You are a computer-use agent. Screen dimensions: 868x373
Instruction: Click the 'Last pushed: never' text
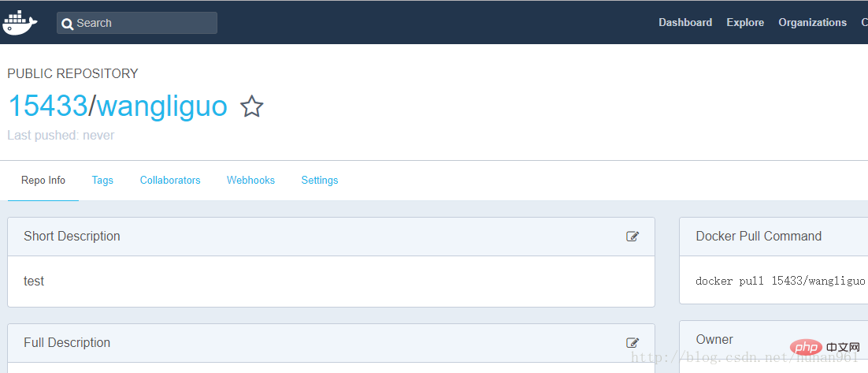[x=61, y=136]
